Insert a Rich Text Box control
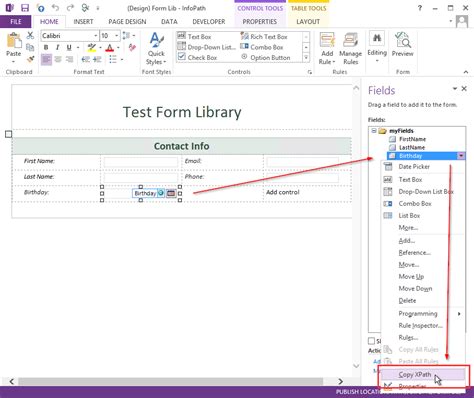Image resolution: width=474 pixels, height=398 pixels. pyautogui.click(x=264, y=36)
